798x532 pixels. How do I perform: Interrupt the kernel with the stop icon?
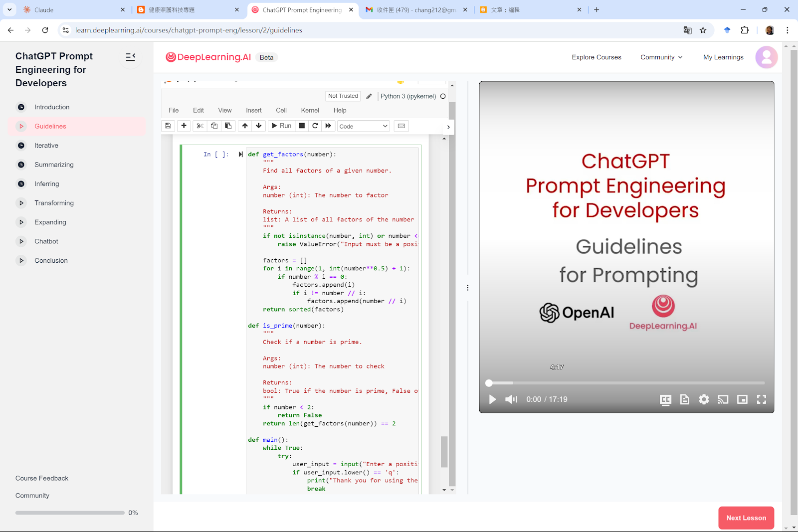(302, 126)
